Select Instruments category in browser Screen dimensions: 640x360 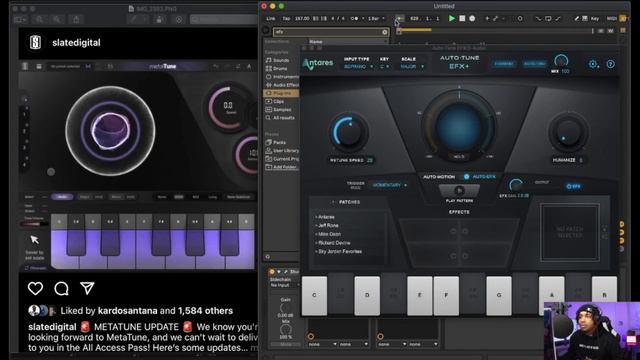coord(282,77)
